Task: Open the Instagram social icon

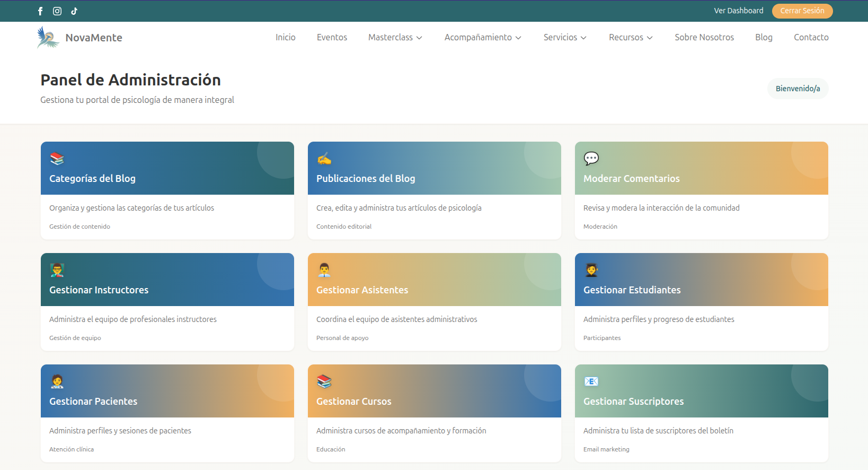Action: [x=57, y=11]
